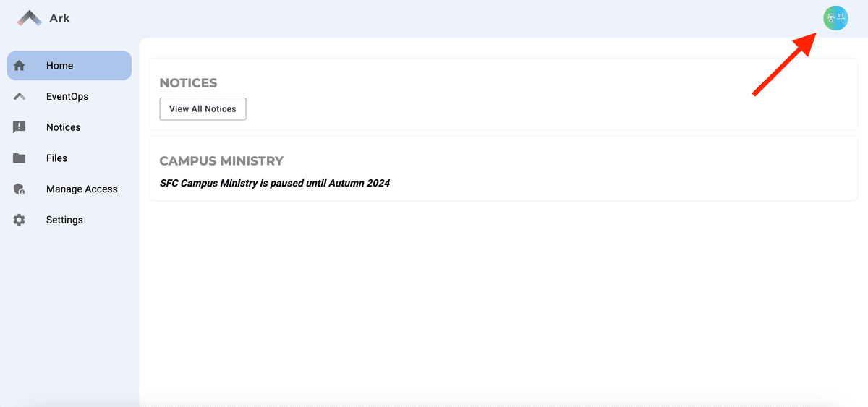
Task: Go to EventOps menu label
Action: (x=67, y=96)
